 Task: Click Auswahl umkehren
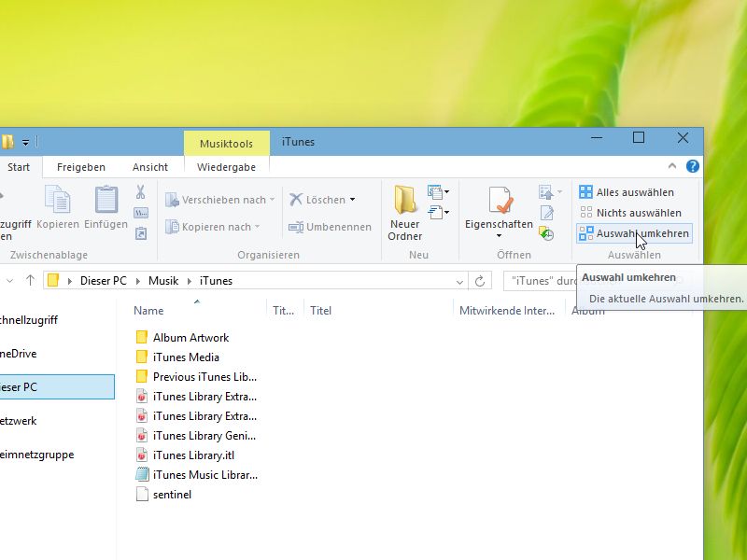[634, 233]
